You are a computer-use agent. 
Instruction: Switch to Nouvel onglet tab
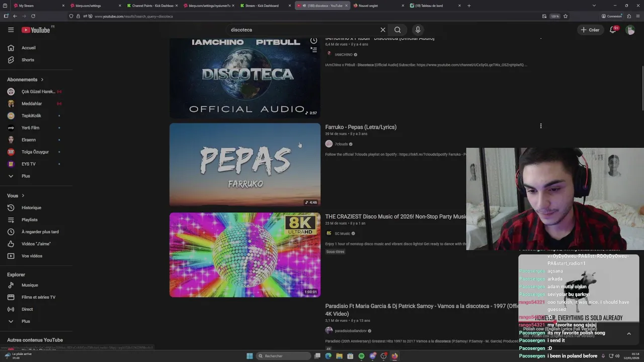pyautogui.click(x=378, y=6)
